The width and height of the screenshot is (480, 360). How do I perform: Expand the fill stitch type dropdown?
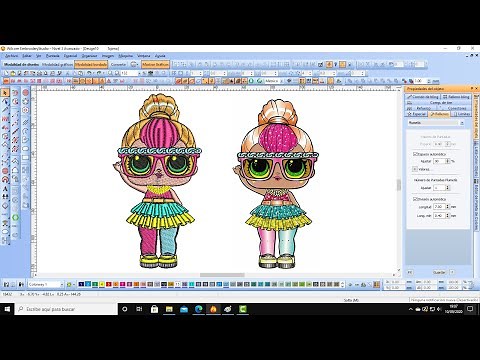[x=462, y=123]
